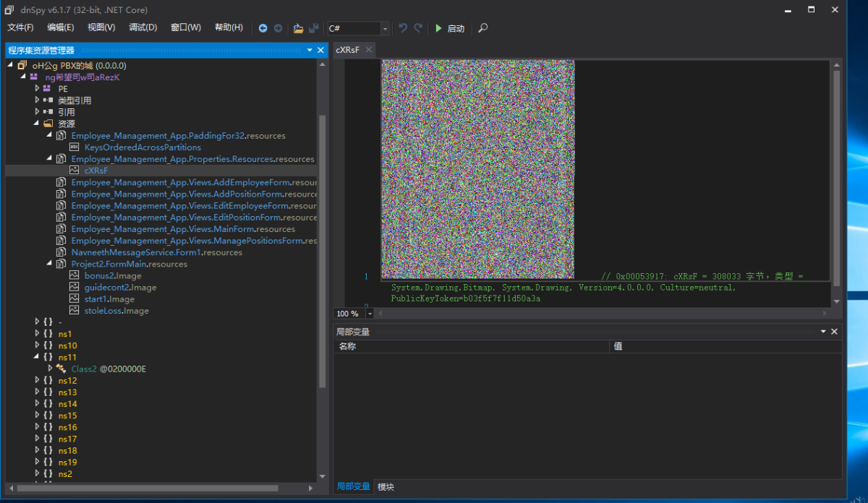
Task: Click the redo icon in toolbar
Action: (417, 28)
